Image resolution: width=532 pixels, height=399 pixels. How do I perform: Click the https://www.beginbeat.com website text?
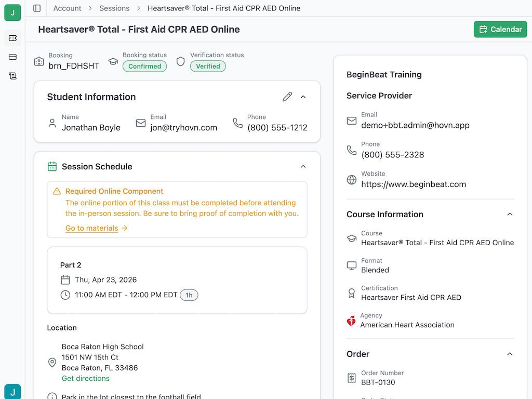[414, 184]
